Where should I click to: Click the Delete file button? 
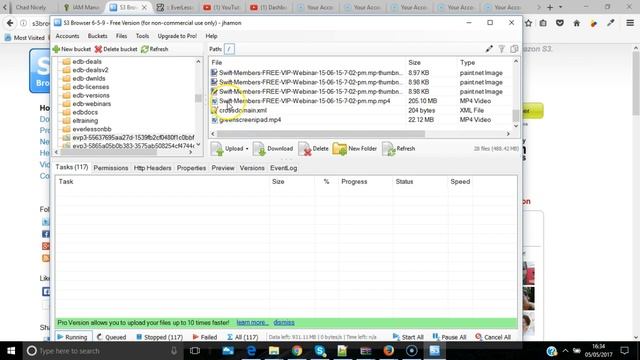(313, 149)
